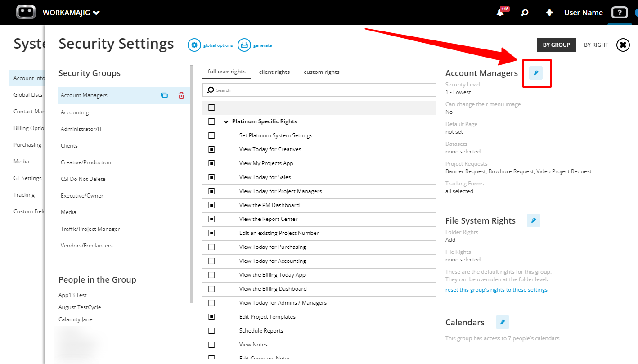638x364 pixels.
Task: Open Global Lists in System settings menu
Action: (x=28, y=95)
